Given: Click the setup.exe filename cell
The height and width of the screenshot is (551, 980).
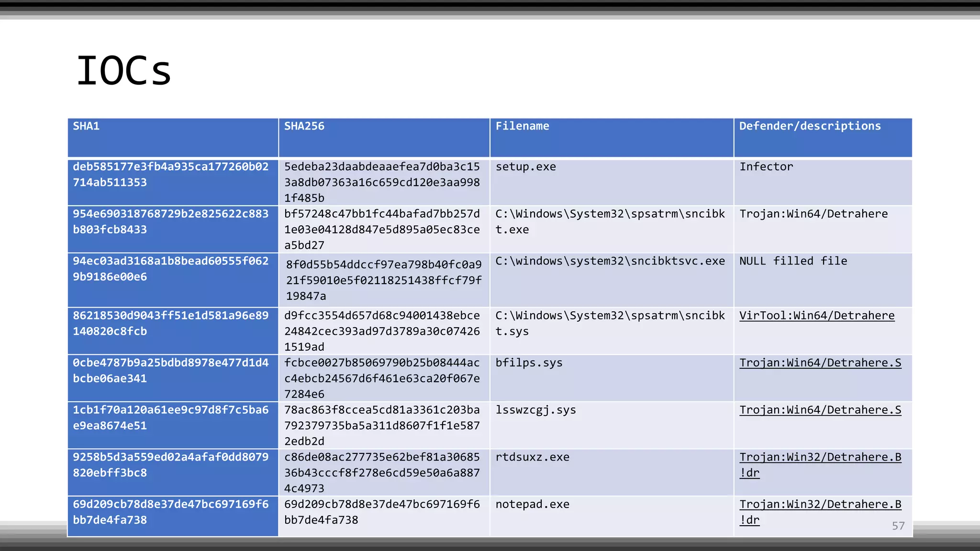Looking at the screenshot, I should coord(612,182).
